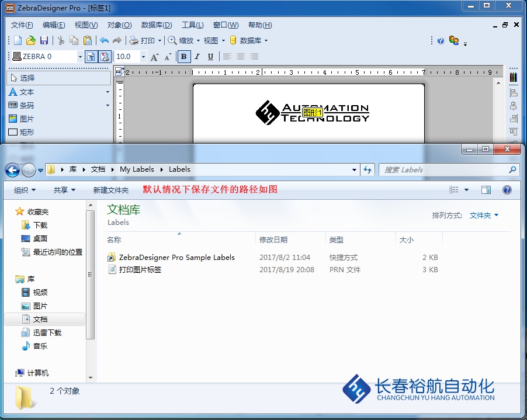Open the 排列方式 文件夹 dropdown
Viewport: 527px width, 420px height.
(x=484, y=216)
